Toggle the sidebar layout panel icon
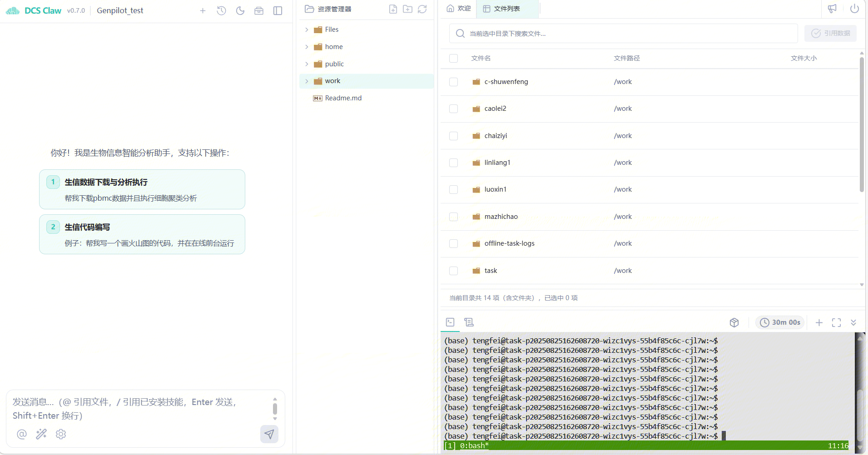 click(278, 10)
